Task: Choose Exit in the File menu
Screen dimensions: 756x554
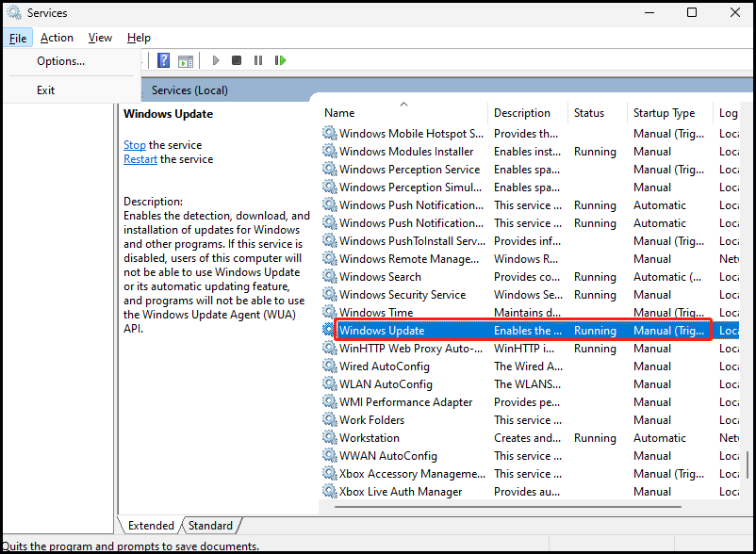Action: pyautogui.click(x=46, y=90)
